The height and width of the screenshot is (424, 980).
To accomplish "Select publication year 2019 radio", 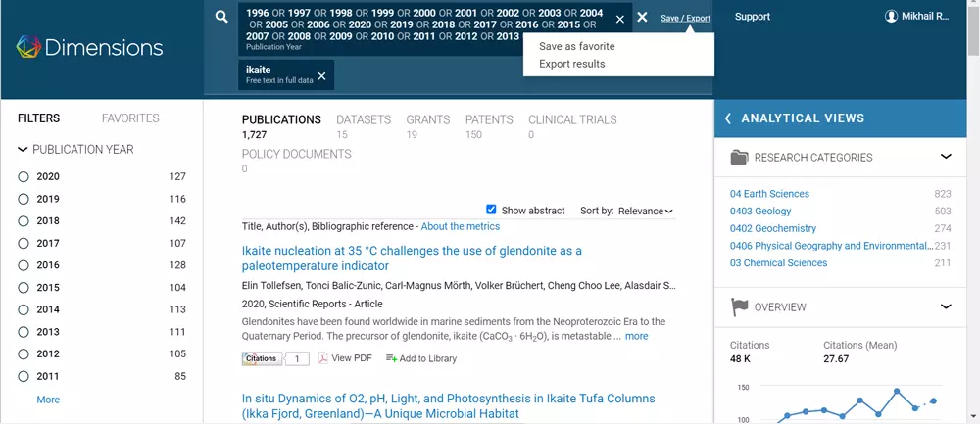I will (24, 199).
